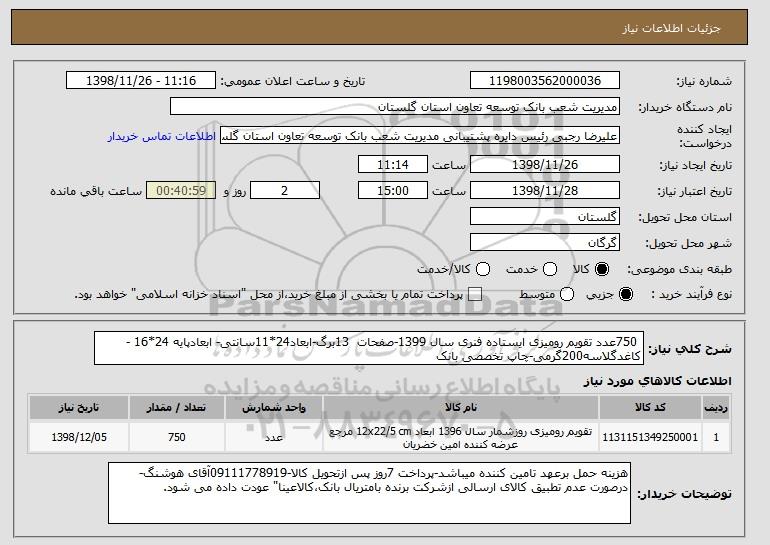This screenshot has width=770, height=545.
Task: Click the گلستان delivery province field
Action: (545, 217)
